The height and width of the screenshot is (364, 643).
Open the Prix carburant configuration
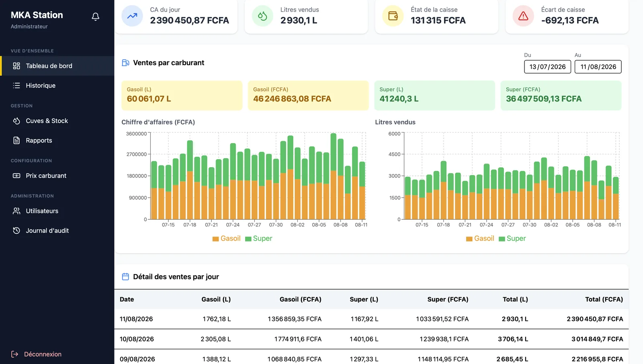pyautogui.click(x=57, y=176)
